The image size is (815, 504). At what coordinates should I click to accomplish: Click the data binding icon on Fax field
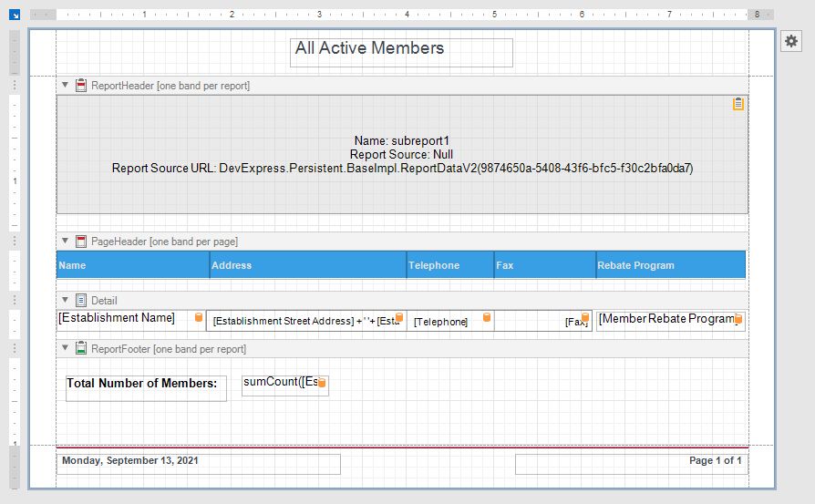tap(585, 318)
